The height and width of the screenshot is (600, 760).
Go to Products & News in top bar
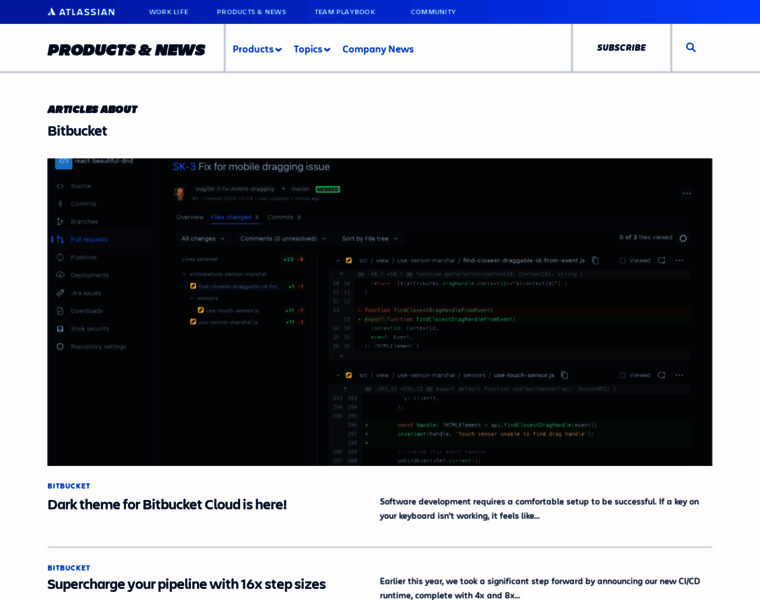[x=251, y=12]
